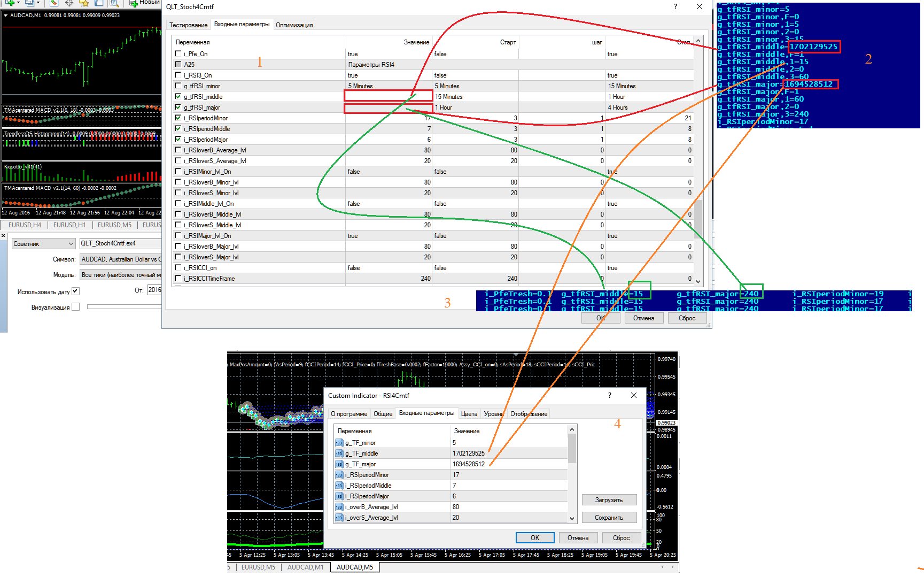Viewport: 924px width, 577px height.
Task: Click the i_RSIperiodMajor variable icon in indicator dialog
Action: 339,496
